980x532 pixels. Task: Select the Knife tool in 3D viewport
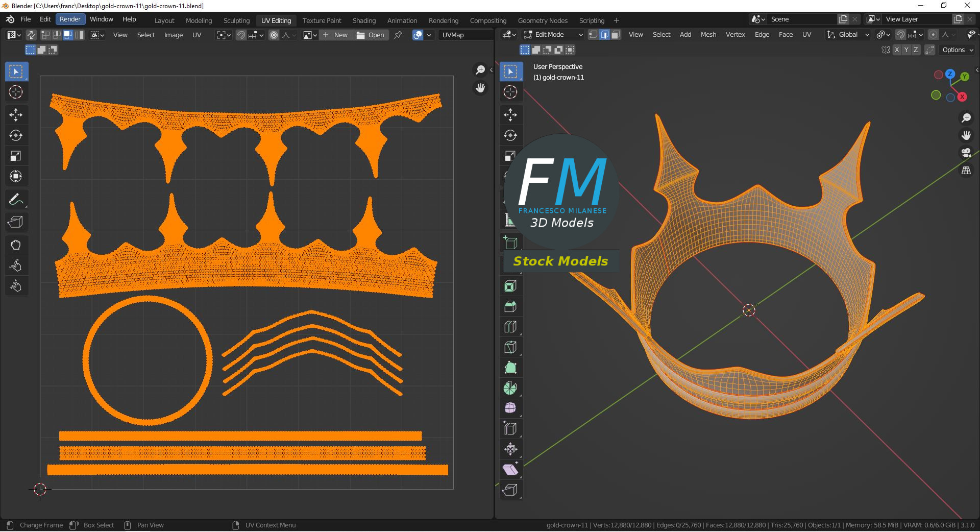tap(510, 347)
